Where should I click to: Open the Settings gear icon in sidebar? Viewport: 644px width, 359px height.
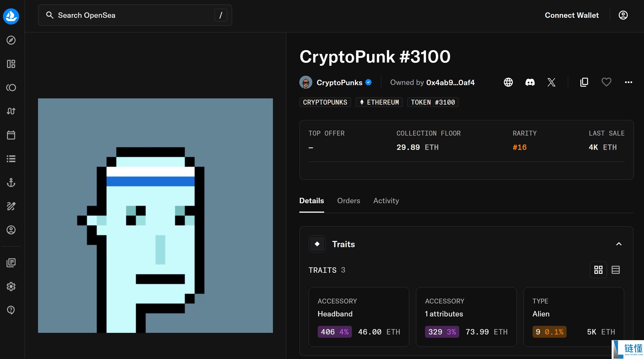(x=11, y=286)
